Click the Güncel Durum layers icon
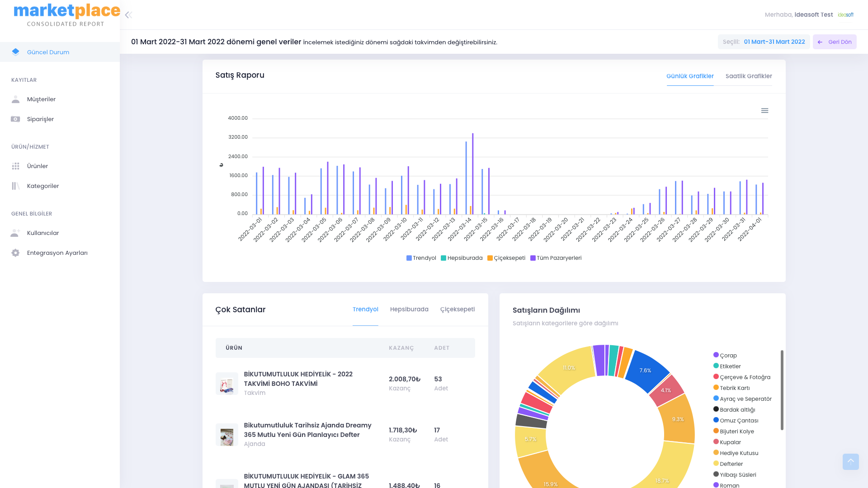Viewport: 868px width, 488px height. 16,52
